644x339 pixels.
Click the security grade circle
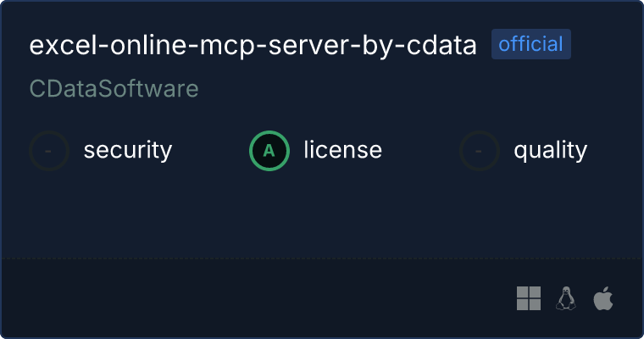[49, 151]
